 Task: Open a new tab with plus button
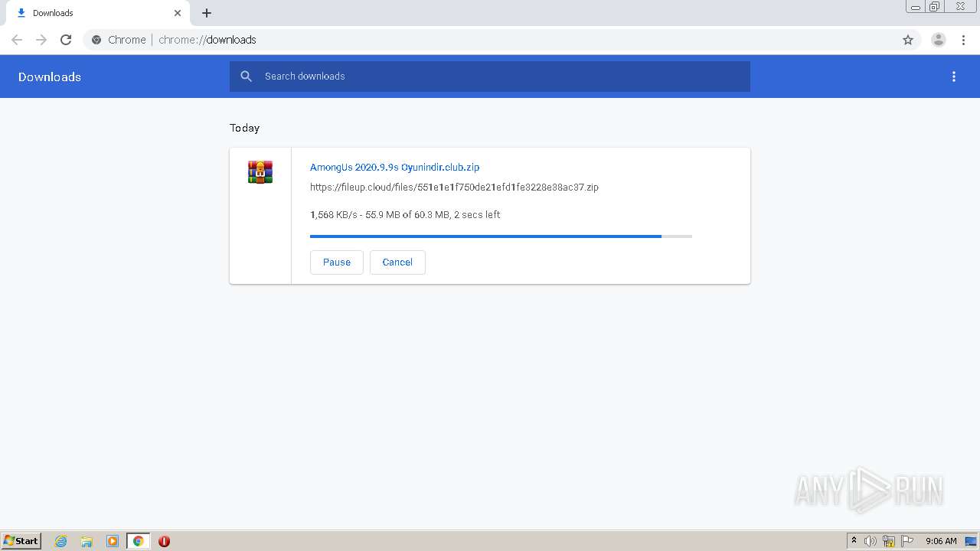coord(207,13)
